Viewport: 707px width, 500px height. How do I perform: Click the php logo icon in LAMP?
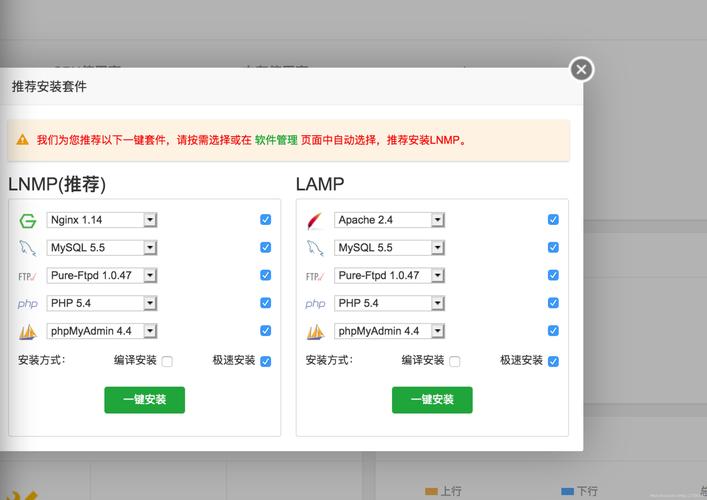point(315,304)
